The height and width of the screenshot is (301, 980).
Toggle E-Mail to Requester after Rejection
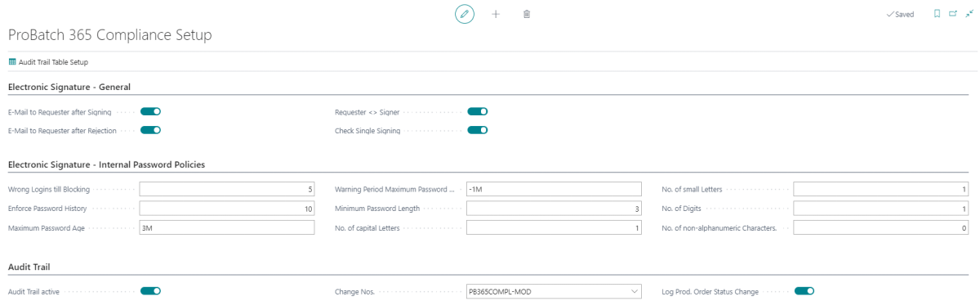click(x=151, y=129)
